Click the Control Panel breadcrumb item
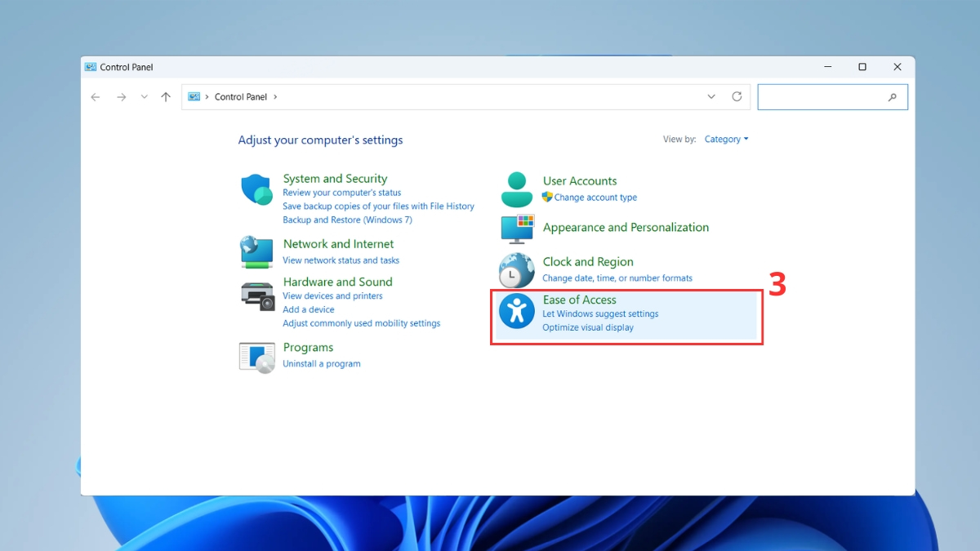Screen dimensions: 980x551 point(240,97)
